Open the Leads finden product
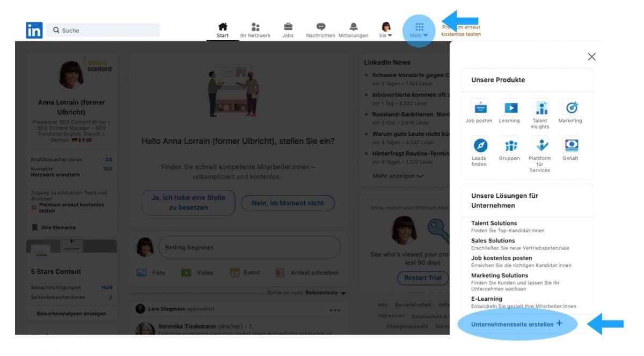 (x=479, y=152)
